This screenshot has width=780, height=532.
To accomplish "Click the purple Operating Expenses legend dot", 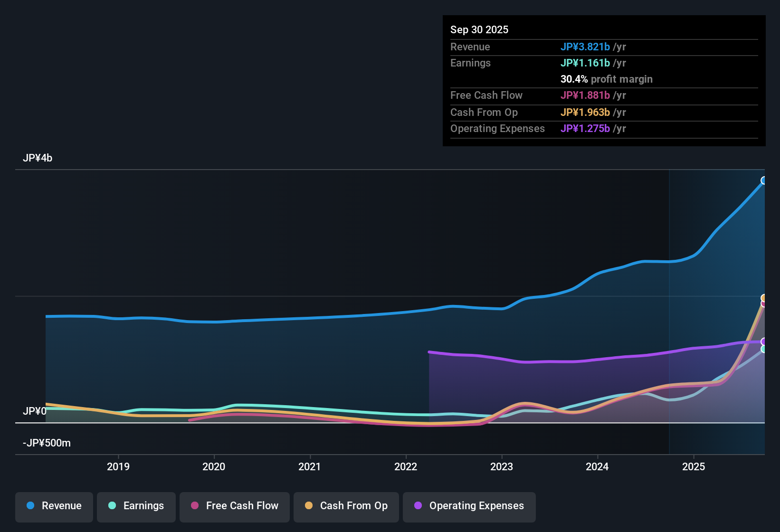I will [418, 506].
